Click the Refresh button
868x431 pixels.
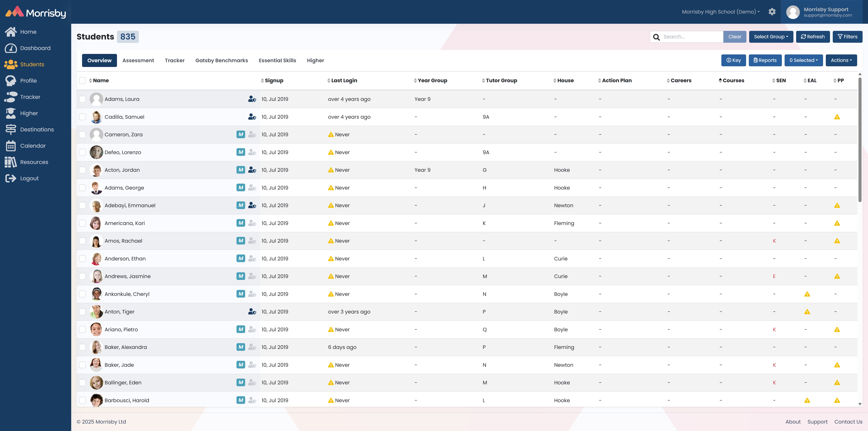pos(813,37)
